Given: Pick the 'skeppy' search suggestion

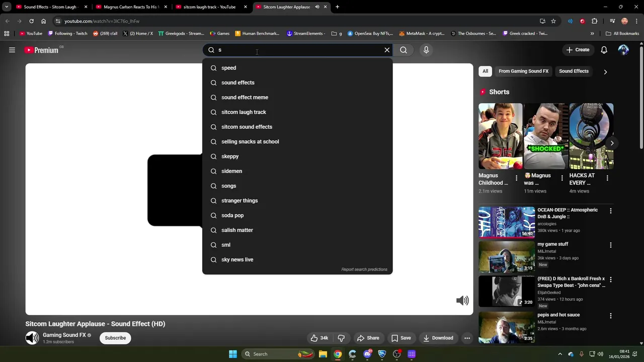Looking at the screenshot, I should (297, 156).
